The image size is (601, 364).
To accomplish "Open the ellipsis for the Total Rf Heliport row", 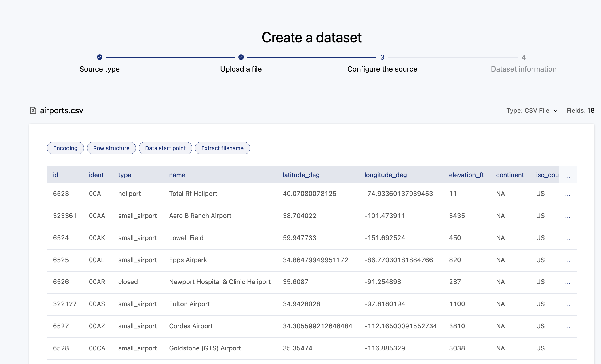I will point(568,194).
